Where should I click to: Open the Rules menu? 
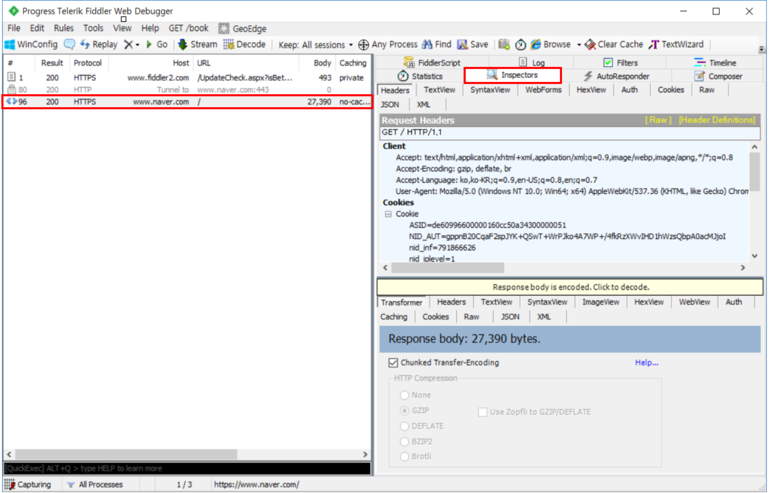[64, 28]
